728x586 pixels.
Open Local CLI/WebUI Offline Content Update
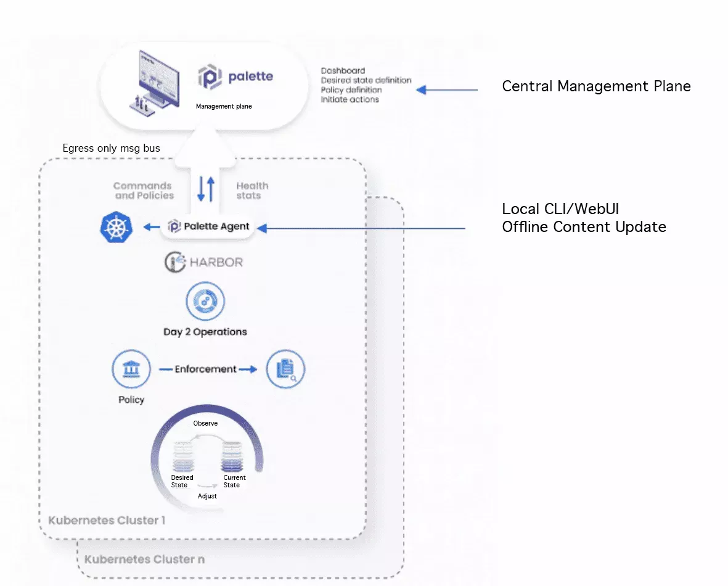coord(584,218)
